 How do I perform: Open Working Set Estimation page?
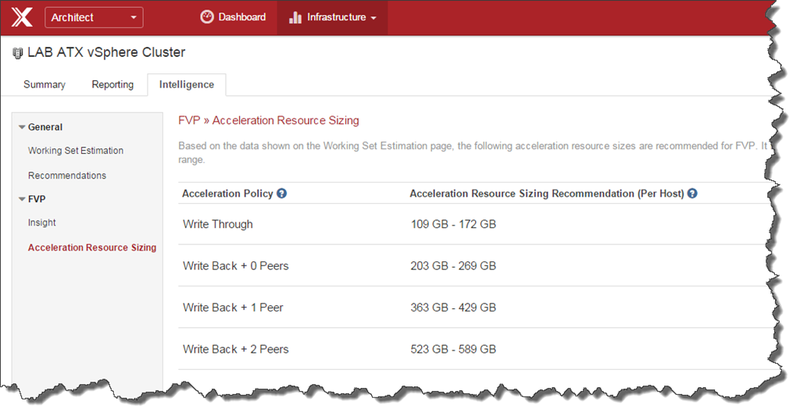(x=76, y=151)
